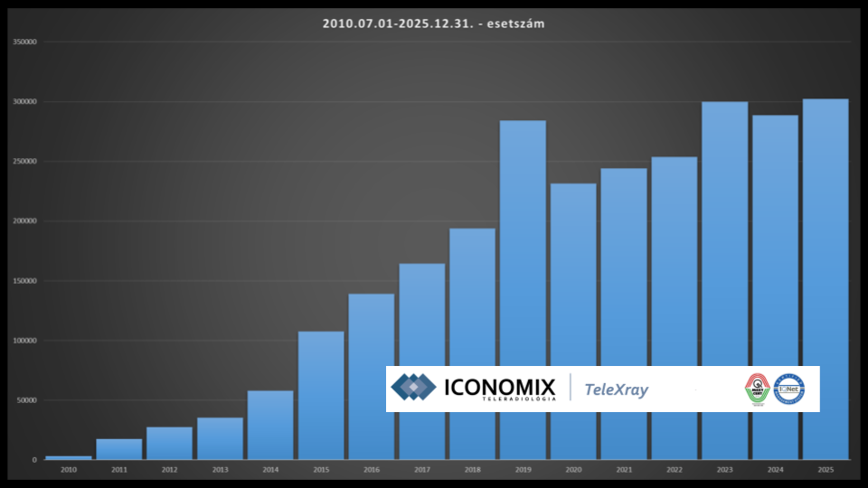Click the Iconomix diamond logo icon
The height and width of the screenshot is (488, 868).
[x=413, y=388]
